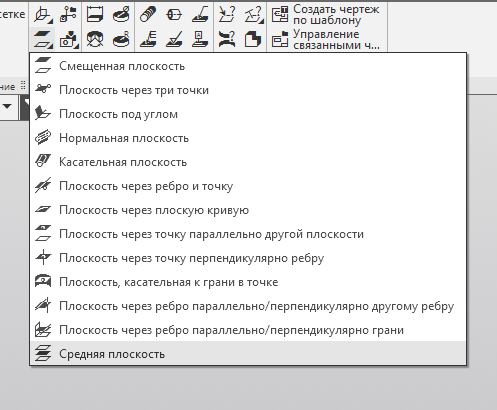Screen dimensions: 497x410
Task: Expand the black dropdown arrow at left
Action: 7,106
